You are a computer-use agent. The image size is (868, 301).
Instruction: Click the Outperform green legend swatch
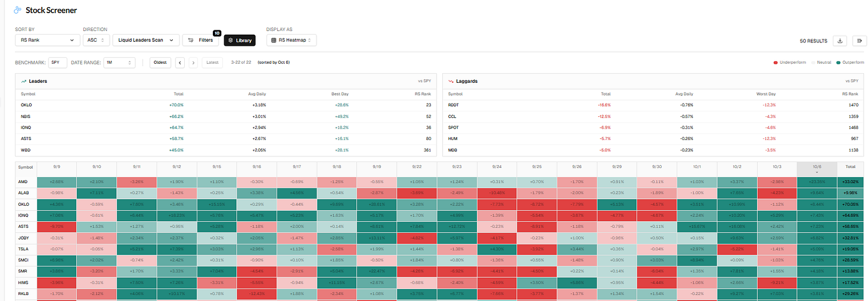[x=838, y=62]
